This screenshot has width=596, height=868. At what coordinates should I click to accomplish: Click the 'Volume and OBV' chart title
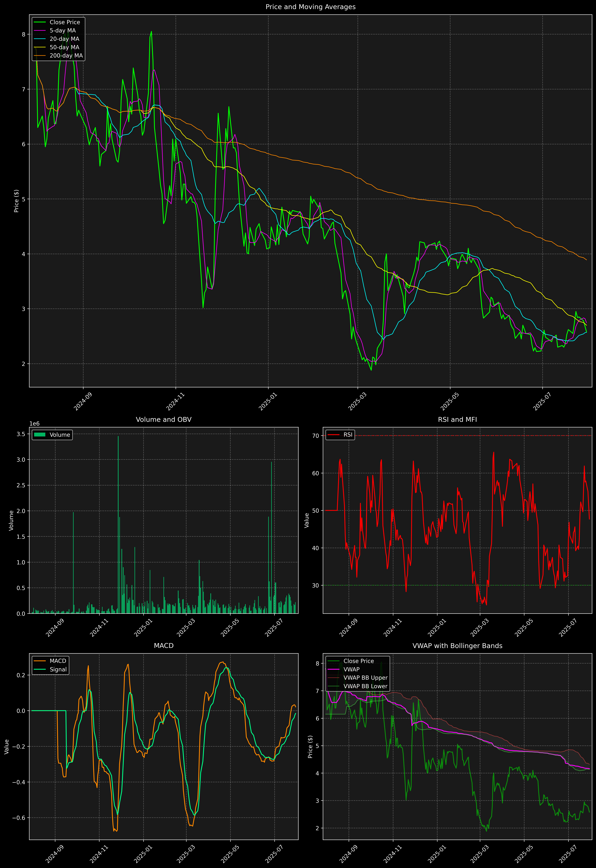click(164, 419)
